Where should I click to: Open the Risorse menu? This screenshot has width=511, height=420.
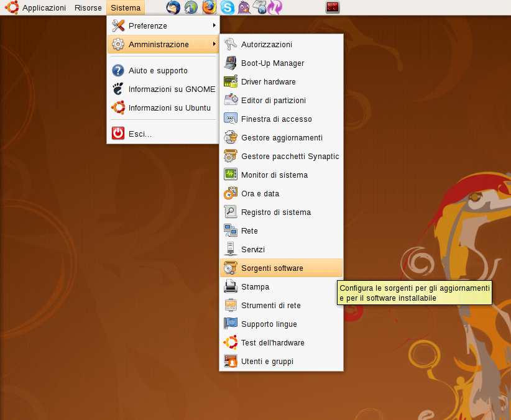88,7
